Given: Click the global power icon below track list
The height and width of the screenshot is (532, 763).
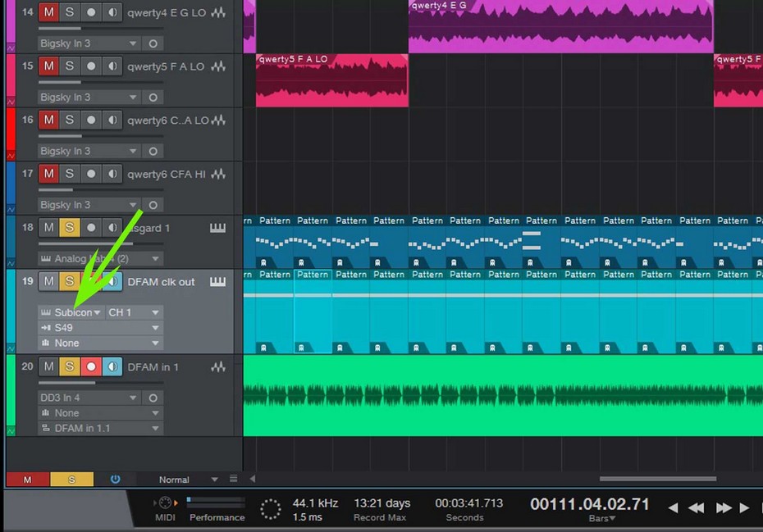Looking at the screenshot, I should (x=115, y=480).
